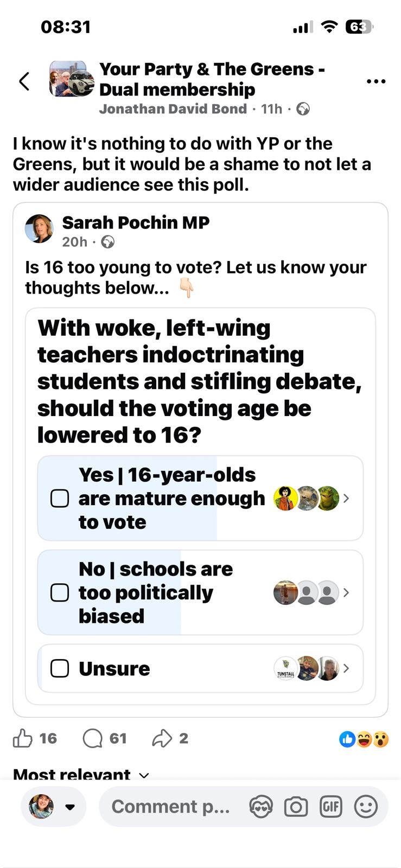Tap the avatar sticker icon in comment bar
Viewport: 401px width, 868px height.
[261, 807]
